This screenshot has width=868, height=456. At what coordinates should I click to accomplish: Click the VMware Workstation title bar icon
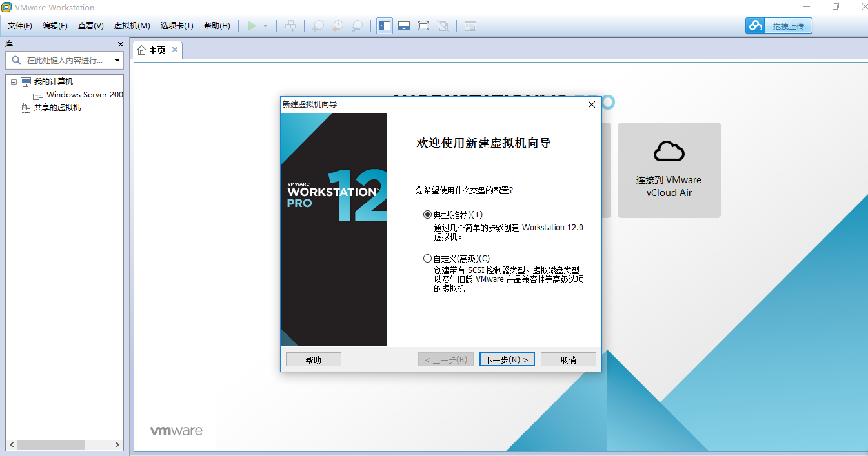[6, 7]
